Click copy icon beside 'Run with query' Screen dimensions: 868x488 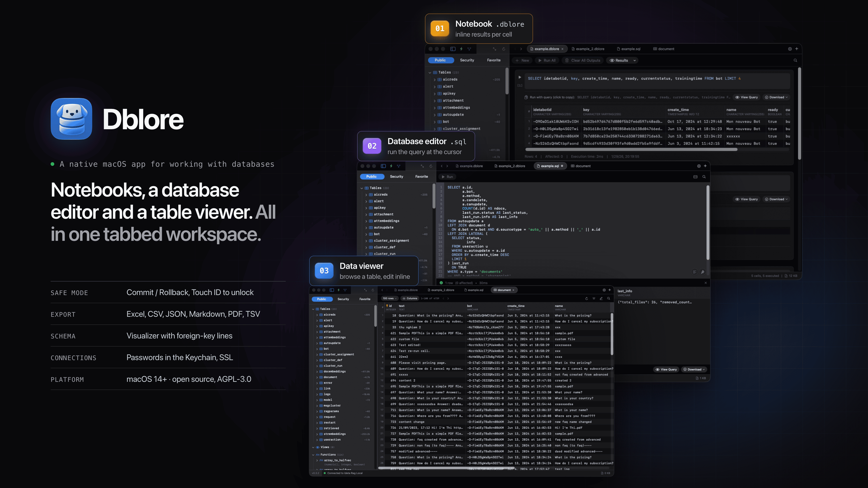tap(526, 97)
